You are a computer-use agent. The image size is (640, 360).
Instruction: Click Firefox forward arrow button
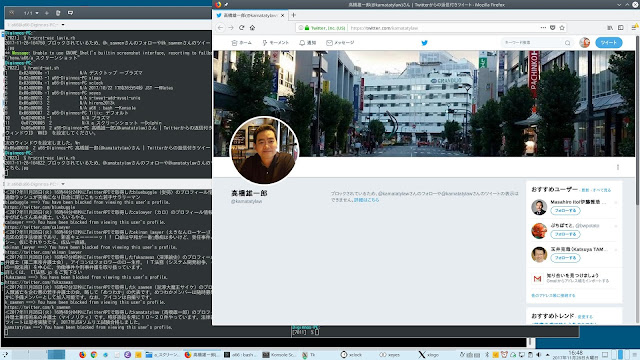tap(231, 28)
